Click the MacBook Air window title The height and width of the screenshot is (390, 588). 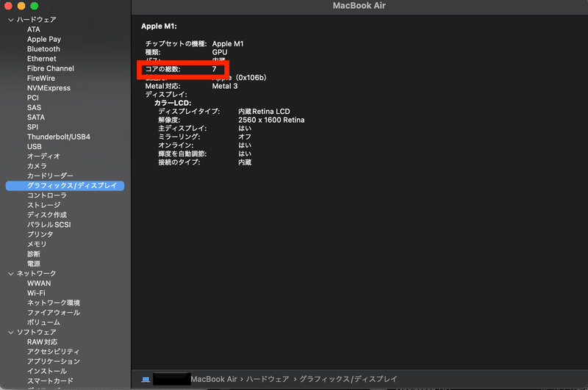coord(359,6)
